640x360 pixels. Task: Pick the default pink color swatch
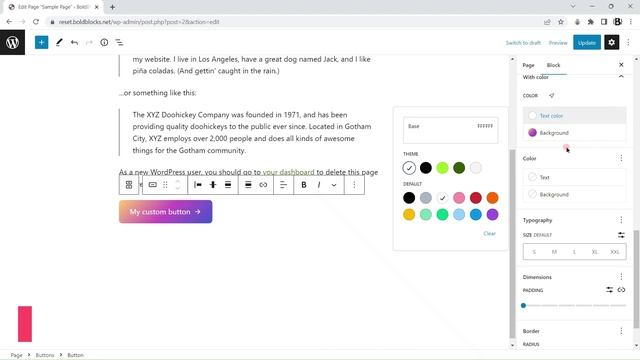[459, 198]
